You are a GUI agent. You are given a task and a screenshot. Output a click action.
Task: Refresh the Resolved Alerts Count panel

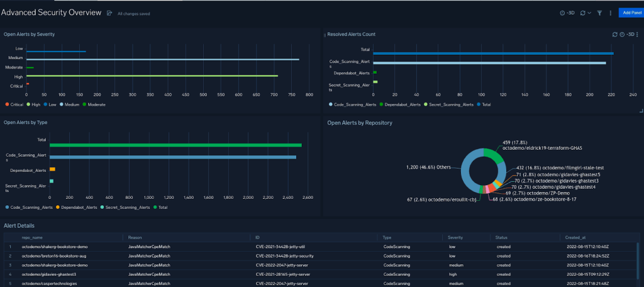pos(615,35)
